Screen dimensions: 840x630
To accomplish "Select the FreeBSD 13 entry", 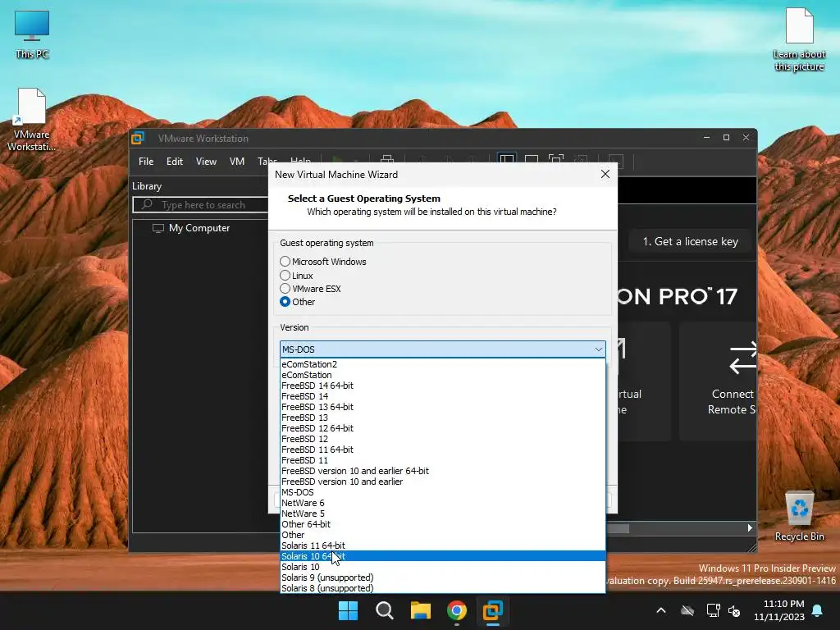I will tap(442, 418).
